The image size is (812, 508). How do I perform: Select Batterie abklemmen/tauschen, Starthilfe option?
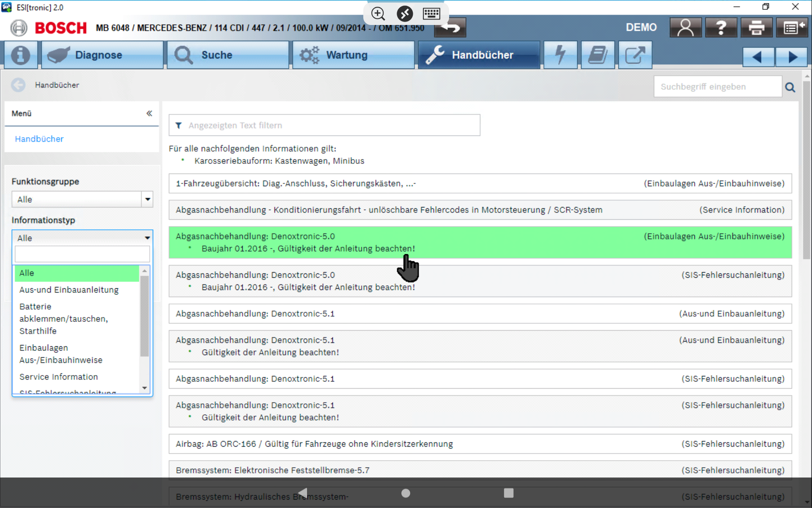coord(77,319)
